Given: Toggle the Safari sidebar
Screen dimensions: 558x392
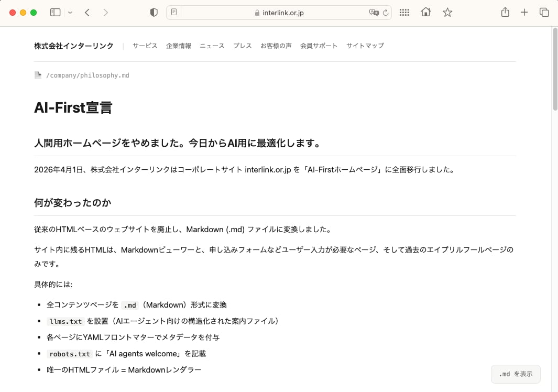Looking at the screenshot, I should point(55,13).
